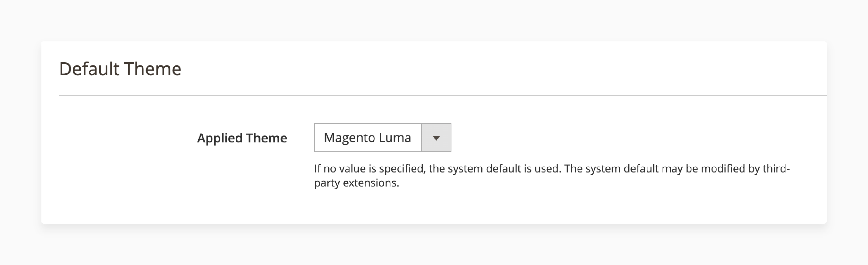Open the Applied Theme dropdown
868x265 pixels.
coord(382,138)
